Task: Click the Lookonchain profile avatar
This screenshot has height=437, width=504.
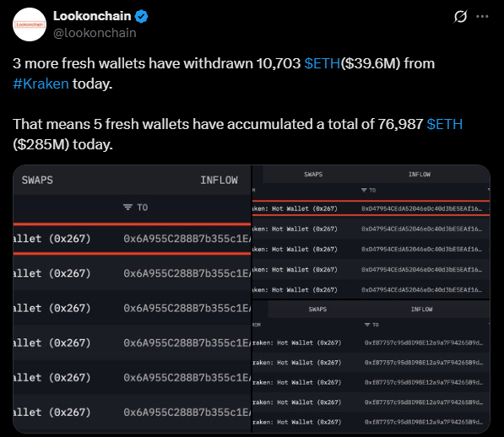Action: [x=30, y=24]
